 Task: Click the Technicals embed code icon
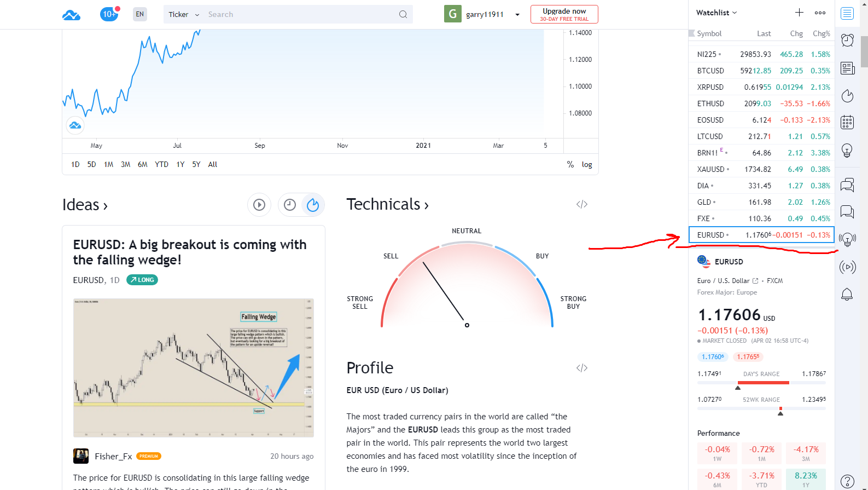[581, 204]
